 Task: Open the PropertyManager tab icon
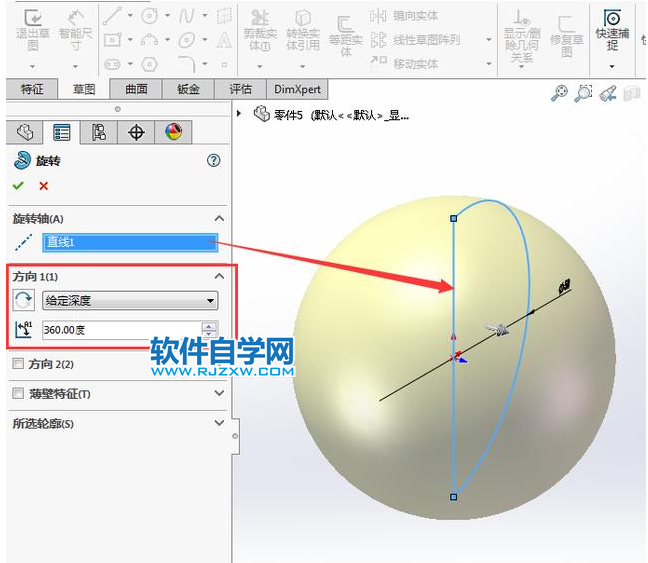point(62,132)
